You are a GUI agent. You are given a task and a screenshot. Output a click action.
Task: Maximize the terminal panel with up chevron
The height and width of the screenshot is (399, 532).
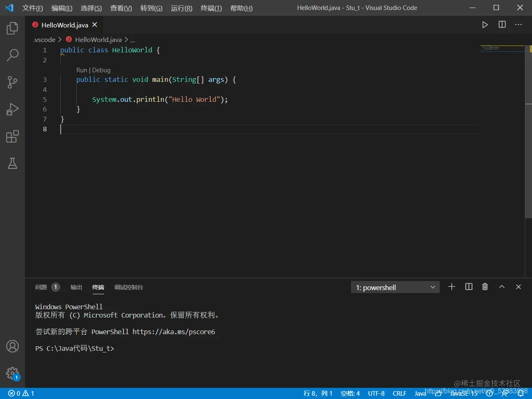502,287
